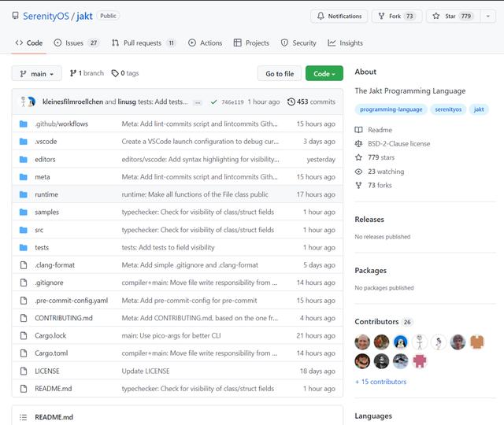Open the SerenityOS organization link
Screen dimensions: 504x425
pos(46,16)
